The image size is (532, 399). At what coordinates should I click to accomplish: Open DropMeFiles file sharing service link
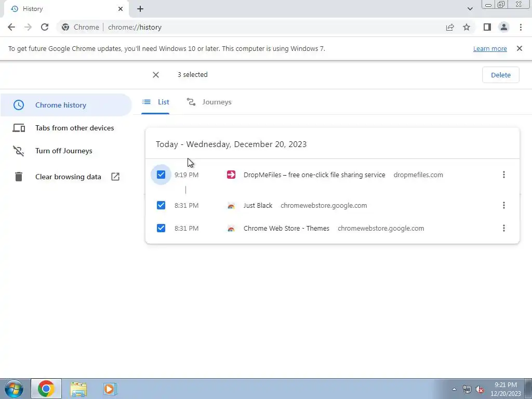[x=314, y=175]
